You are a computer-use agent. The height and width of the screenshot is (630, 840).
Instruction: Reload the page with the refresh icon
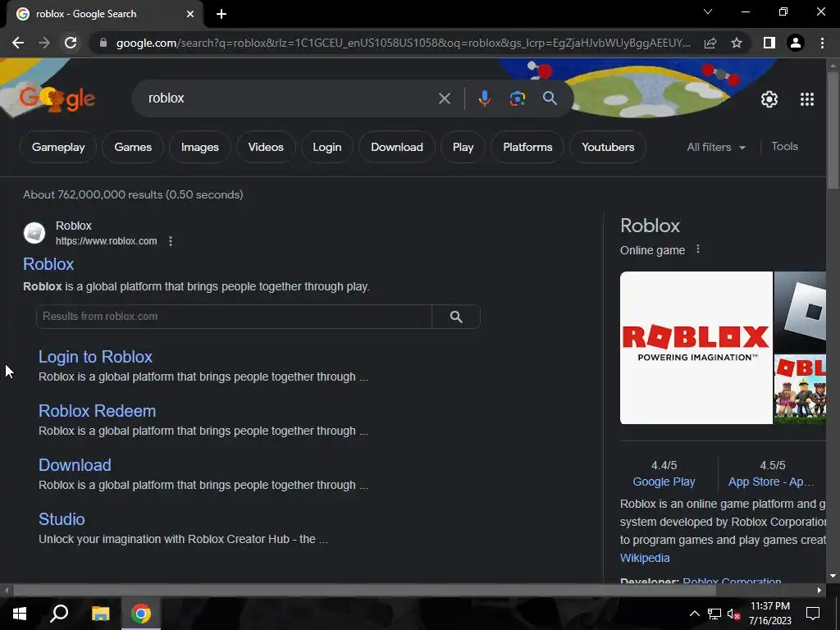71,43
